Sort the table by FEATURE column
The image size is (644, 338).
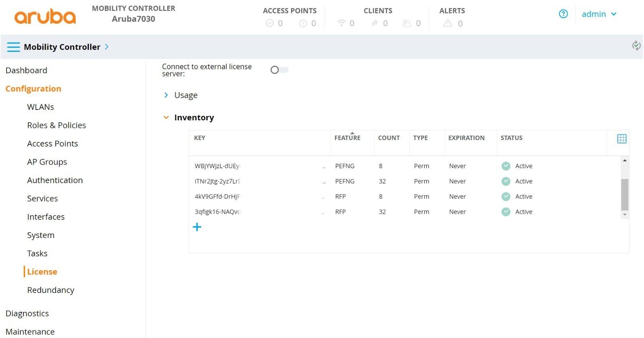click(x=347, y=138)
